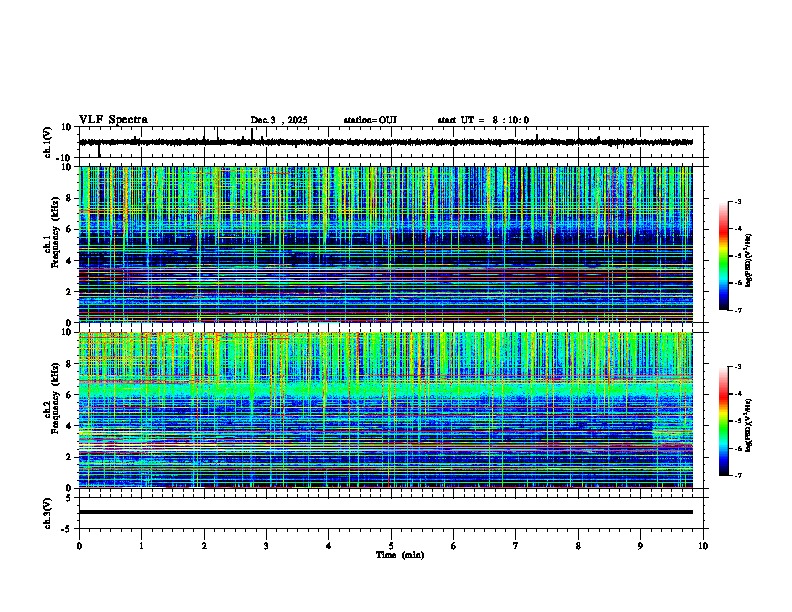Click time axis tick label "3"
Viewport: 792px width, 612px height.
point(266,546)
